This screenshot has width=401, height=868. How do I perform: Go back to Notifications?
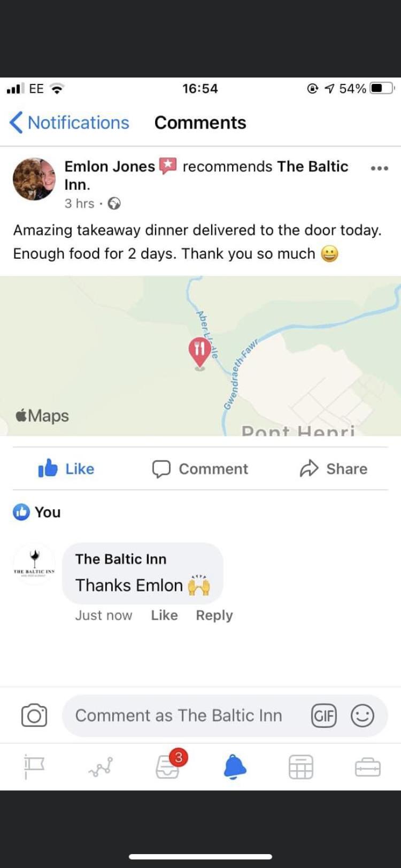point(70,122)
